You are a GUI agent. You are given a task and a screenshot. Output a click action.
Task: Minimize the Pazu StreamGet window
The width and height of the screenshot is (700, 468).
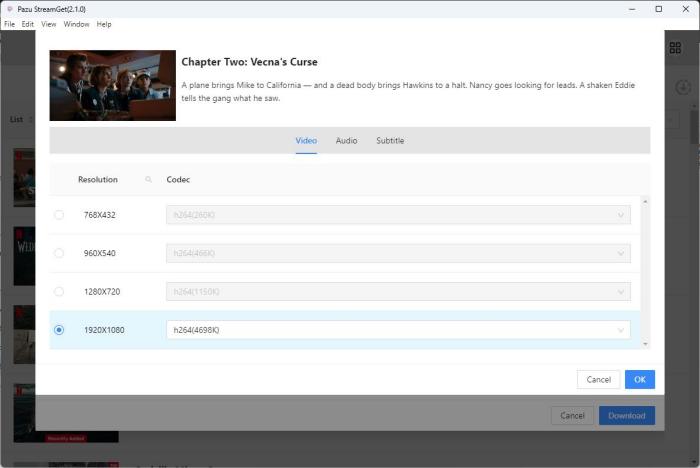coord(632,9)
